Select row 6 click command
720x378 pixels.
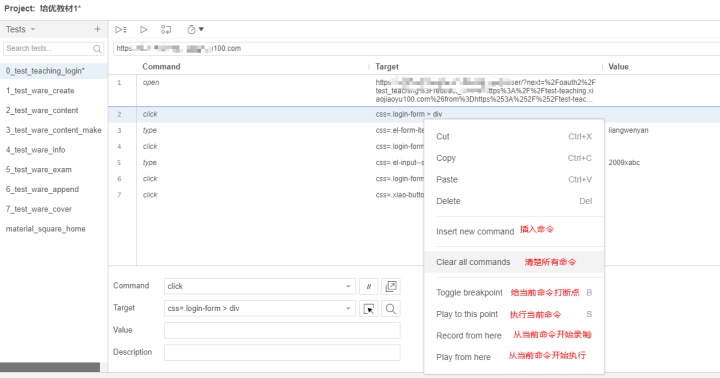click(414, 179)
